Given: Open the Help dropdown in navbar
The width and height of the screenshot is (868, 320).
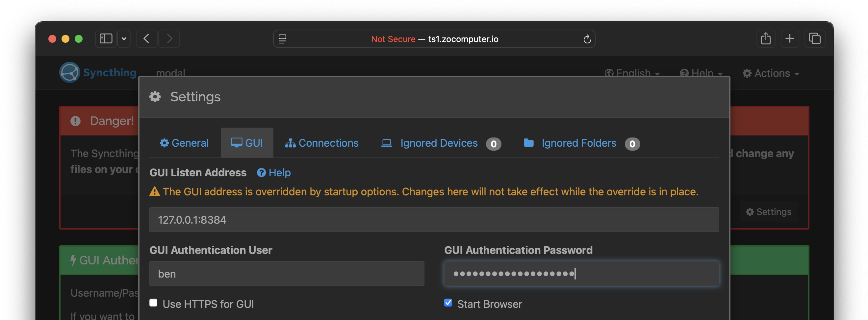Looking at the screenshot, I should coord(701,73).
